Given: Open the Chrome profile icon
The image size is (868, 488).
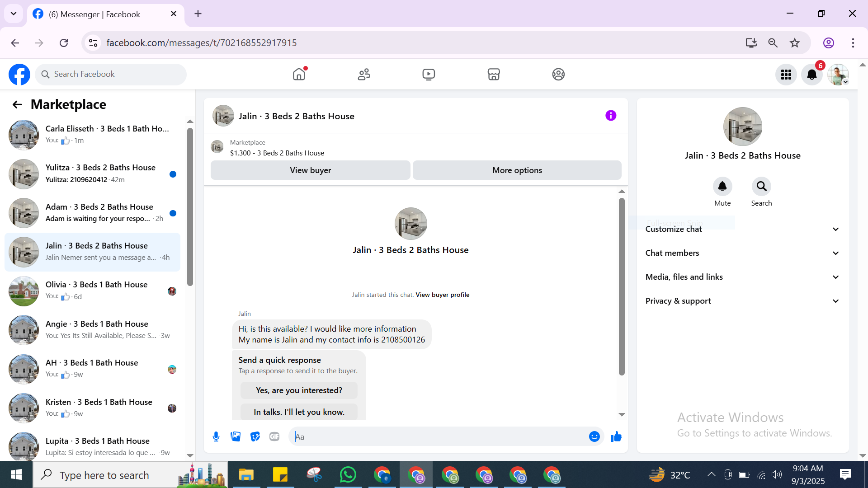Looking at the screenshot, I should pos(829,43).
